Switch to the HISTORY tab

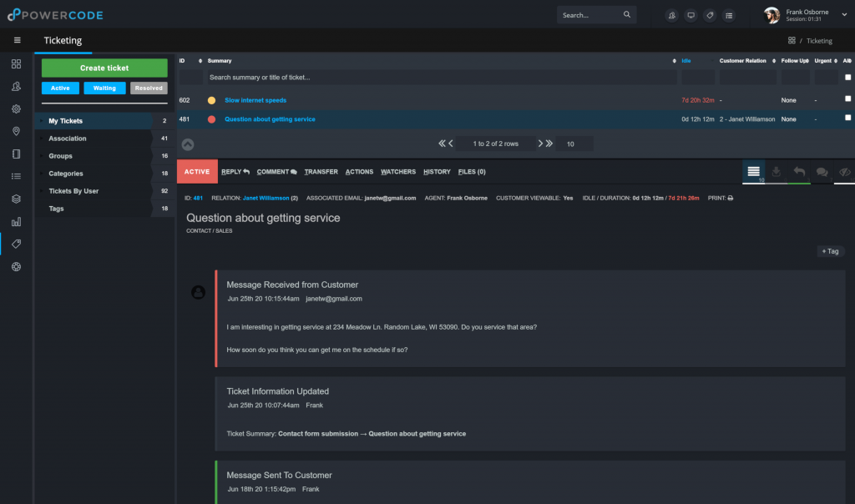click(x=437, y=172)
